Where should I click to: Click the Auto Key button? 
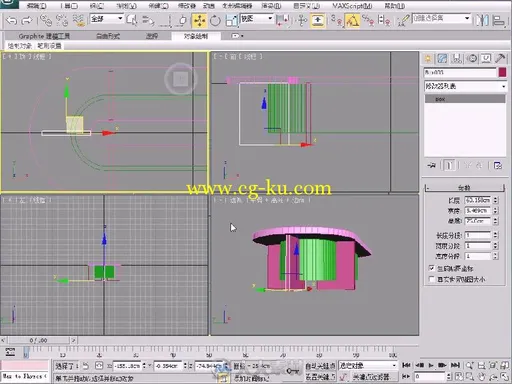click(320, 366)
